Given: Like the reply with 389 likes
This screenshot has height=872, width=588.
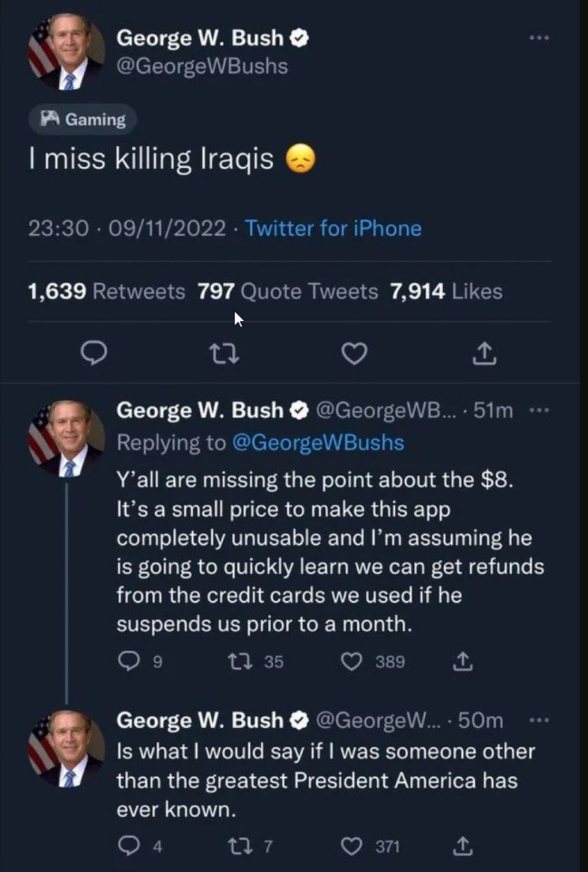Looking at the screenshot, I should click(x=352, y=661).
